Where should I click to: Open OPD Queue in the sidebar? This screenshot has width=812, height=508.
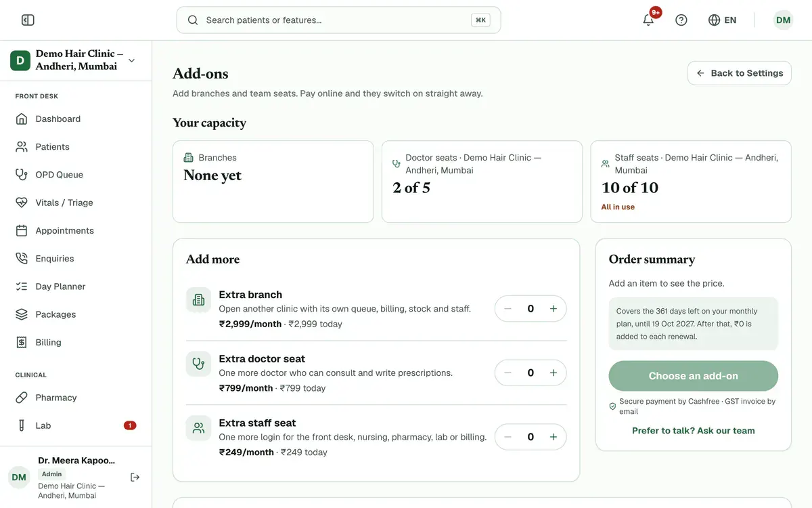(76, 175)
